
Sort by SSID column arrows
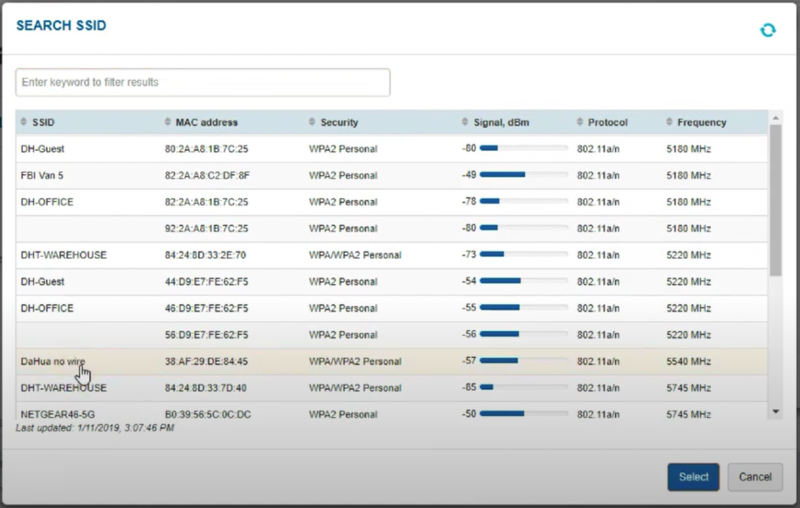(23, 121)
